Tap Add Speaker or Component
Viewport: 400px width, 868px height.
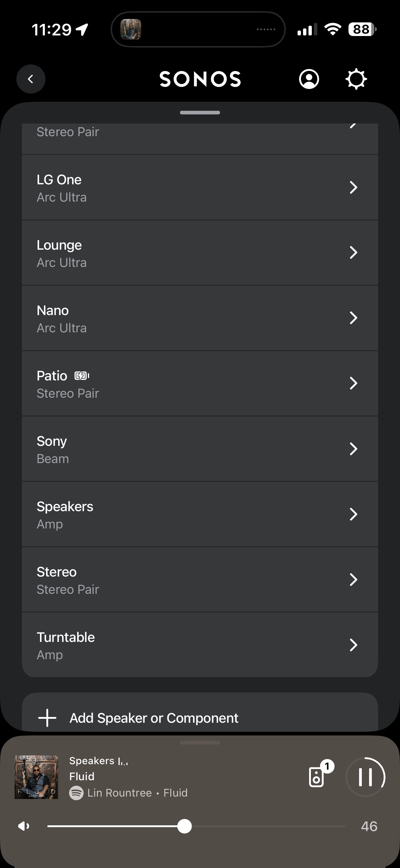pyautogui.click(x=154, y=718)
